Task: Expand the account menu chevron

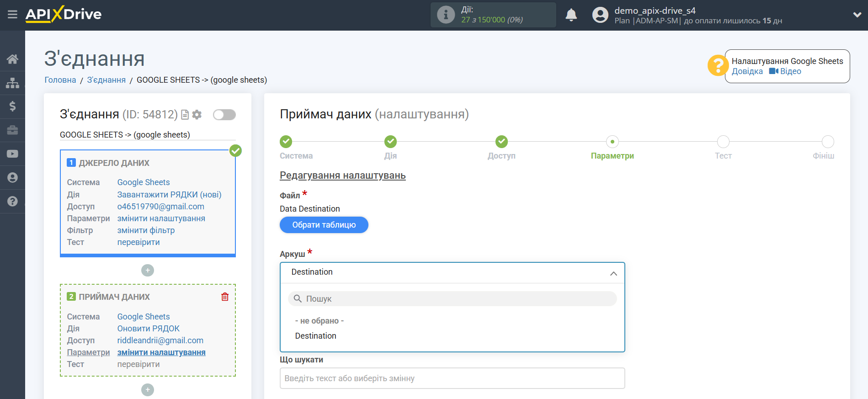Action: [857, 15]
